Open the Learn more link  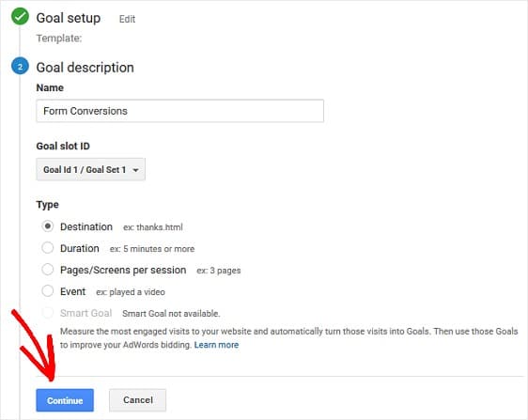pos(216,345)
